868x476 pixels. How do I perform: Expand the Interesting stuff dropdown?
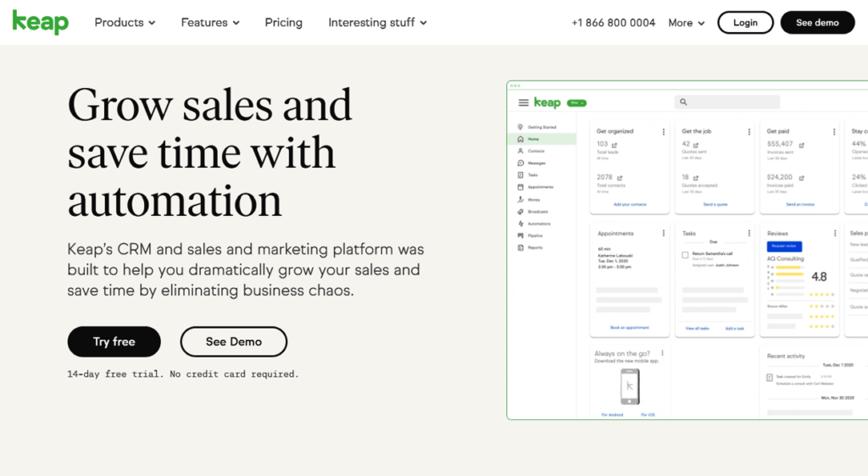tap(377, 23)
